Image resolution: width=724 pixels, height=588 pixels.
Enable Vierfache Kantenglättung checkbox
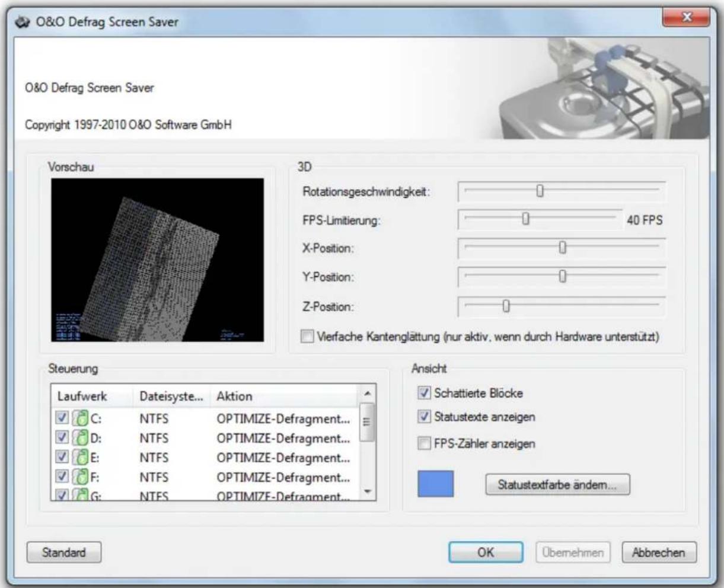pyautogui.click(x=307, y=337)
